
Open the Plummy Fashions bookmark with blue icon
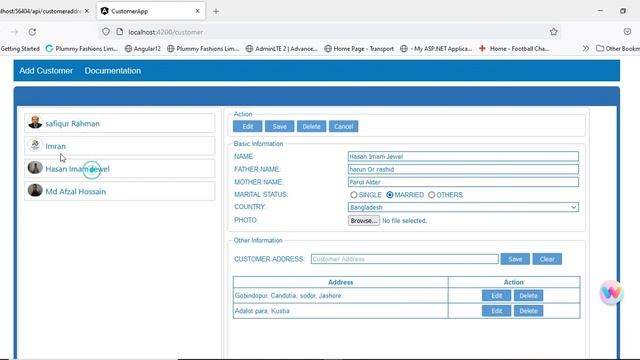[x=82, y=48]
